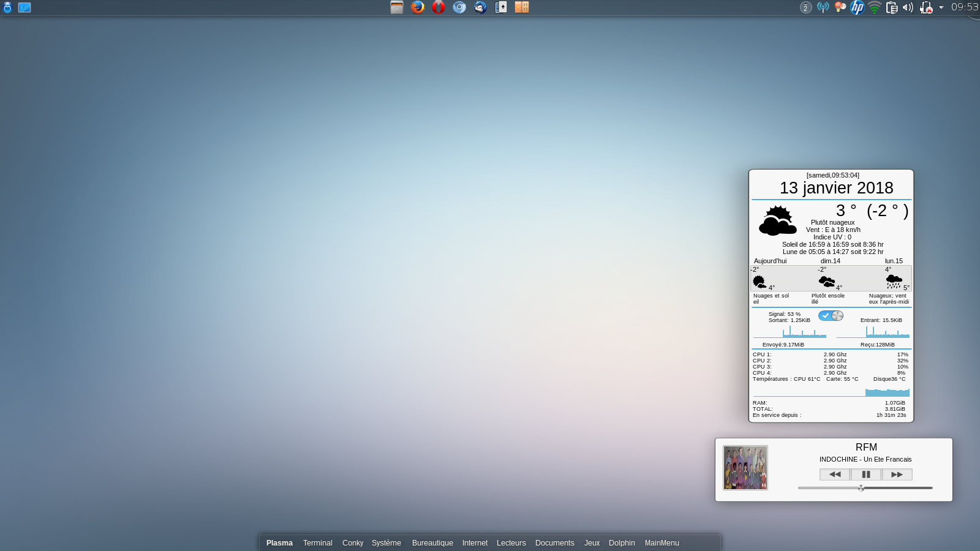Viewport: 980px width, 551px height.
Task: Launch the Mahjongg tile game
Action: point(522,7)
